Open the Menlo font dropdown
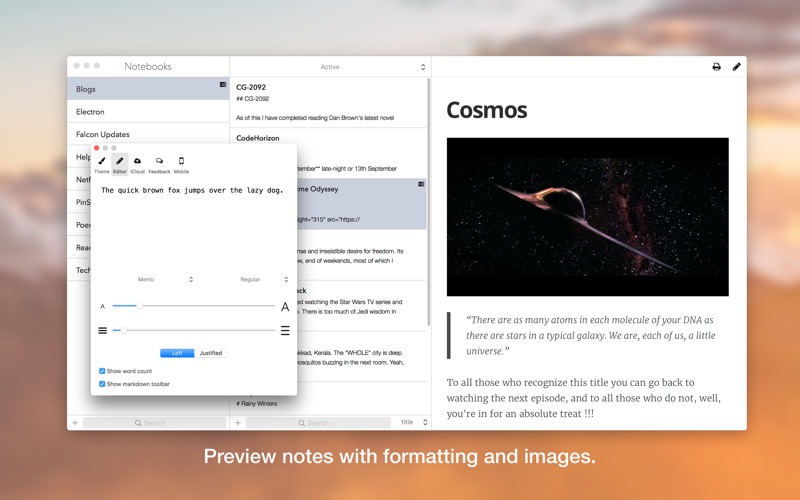Image resolution: width=800 pixels, height=500 pixels. 165,280
